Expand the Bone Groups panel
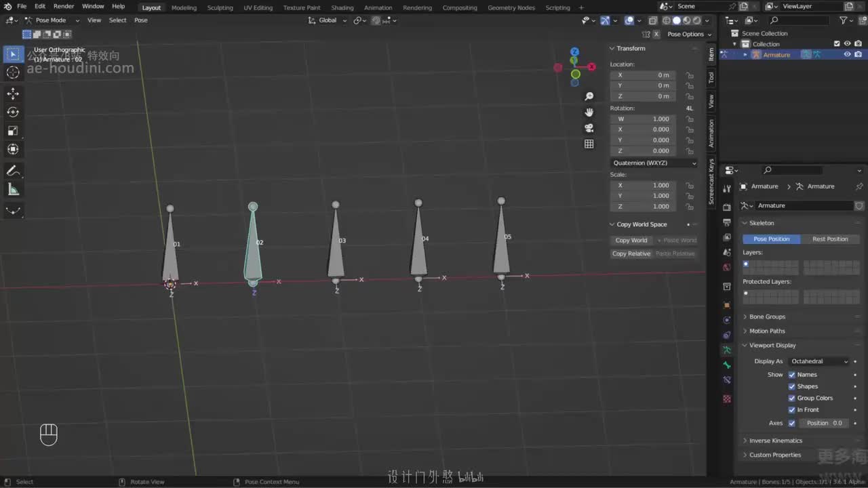 point(767,317)
